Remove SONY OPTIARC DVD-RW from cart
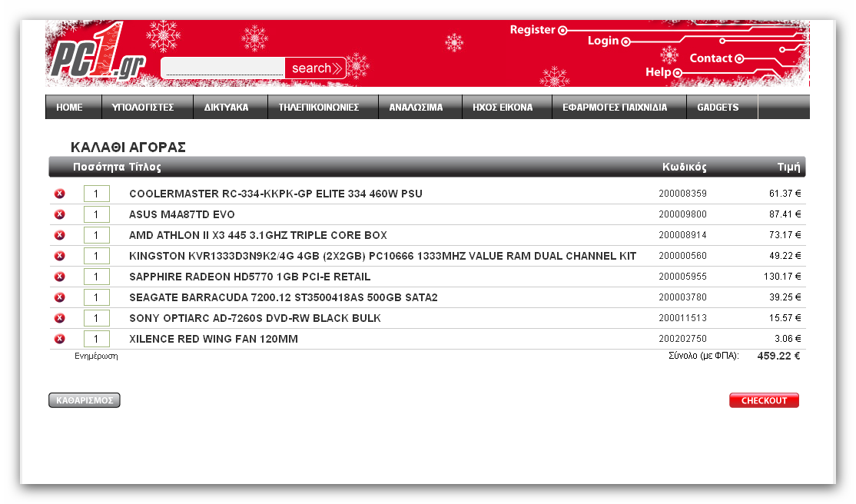The image size is (856, 504). click(59, 318)
